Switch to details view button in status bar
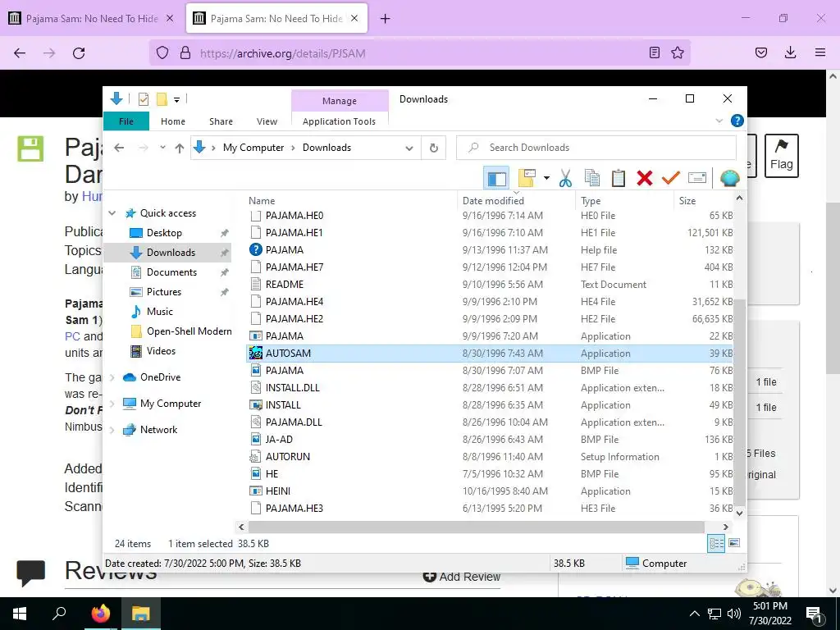Viewport: 840px width, 630px height. pos(716,543)
